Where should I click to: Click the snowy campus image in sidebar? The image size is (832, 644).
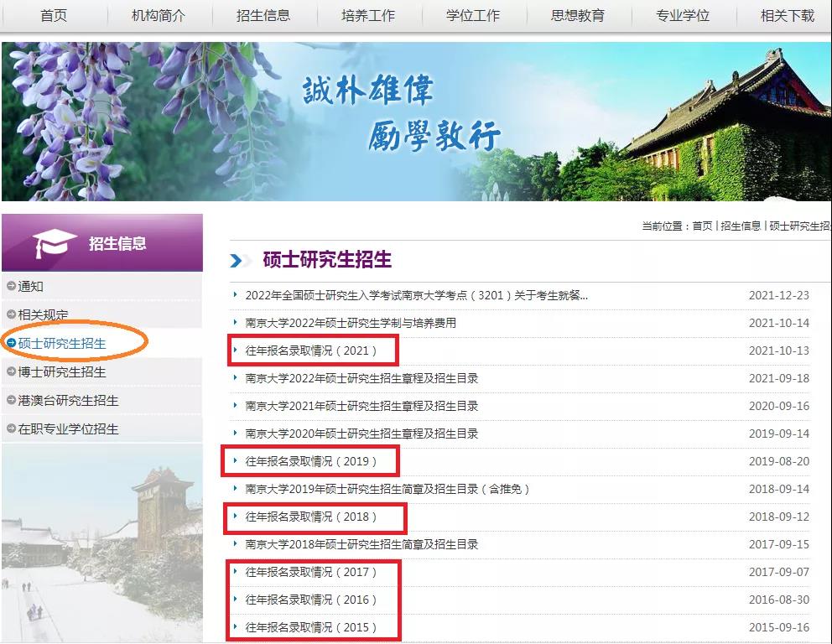point(101,543)
